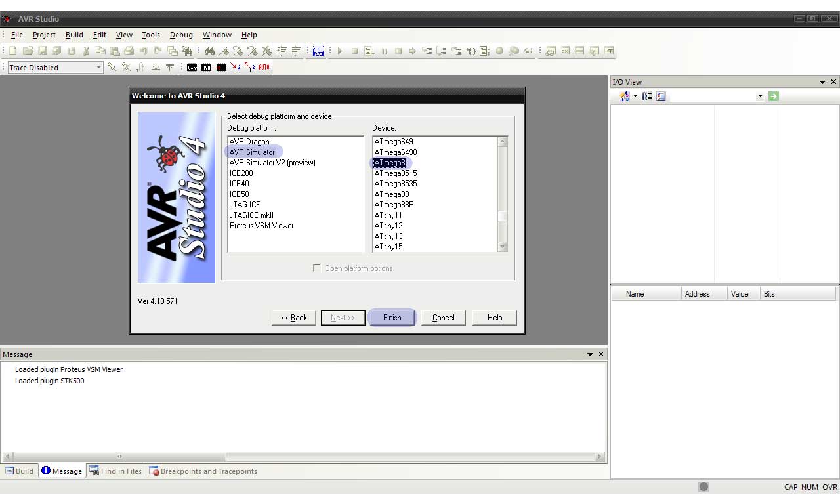Select JTAGICE mkII debug platform
Screen dimensions: 840x504
[x=251, y=215]
